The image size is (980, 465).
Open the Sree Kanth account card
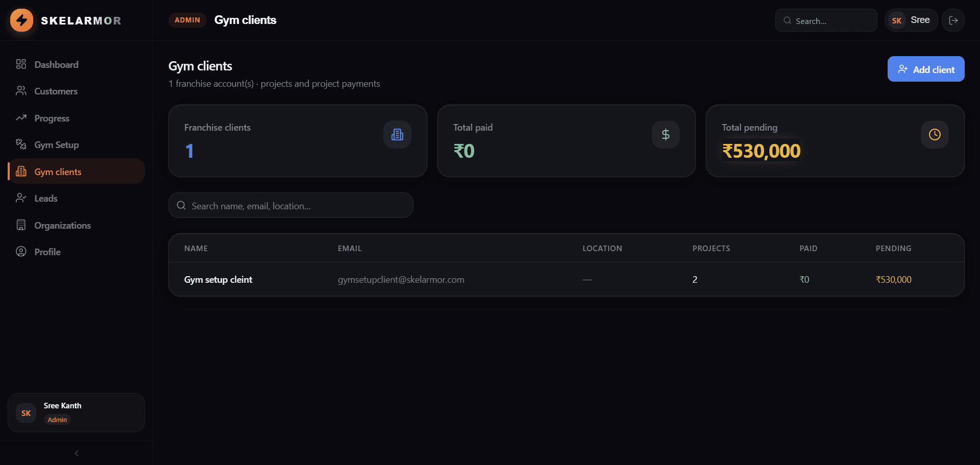(77, 412)
